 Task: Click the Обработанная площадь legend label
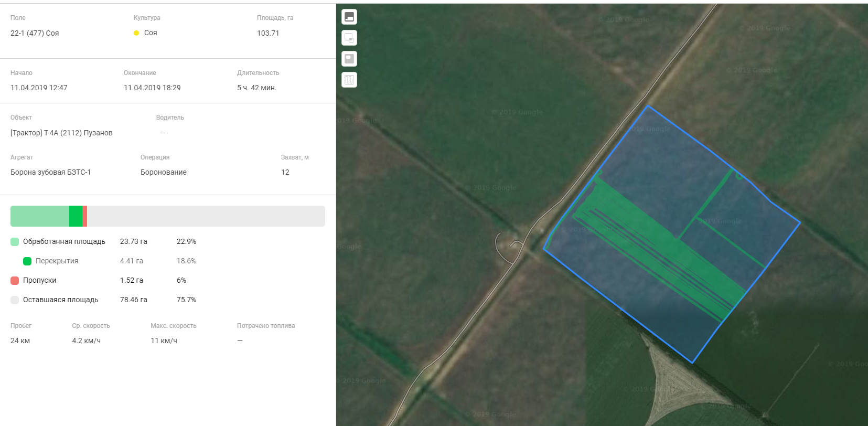click(64, 242)
